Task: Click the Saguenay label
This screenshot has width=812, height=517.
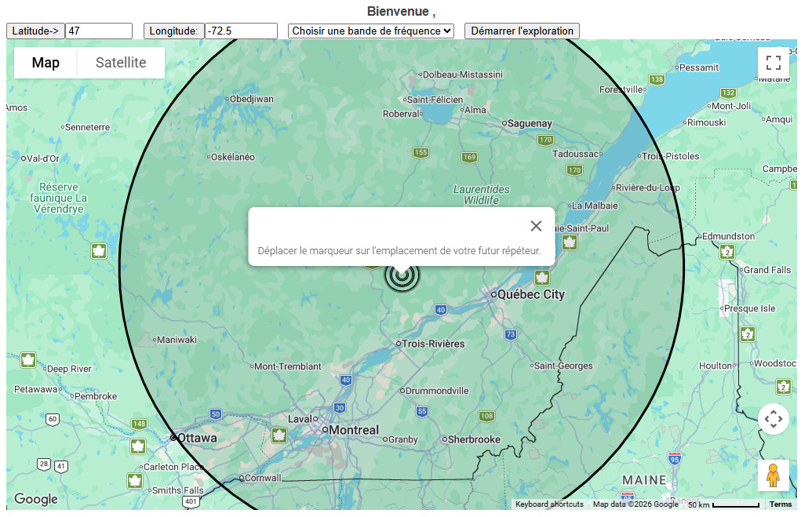Action: coord(530,123)
